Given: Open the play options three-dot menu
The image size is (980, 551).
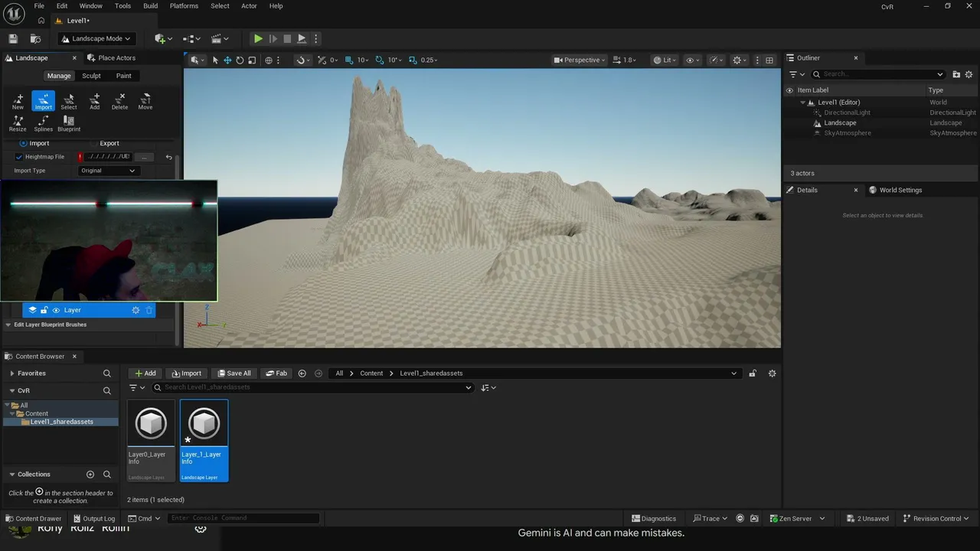Looking at the screenshot, I should click(315, 38).
